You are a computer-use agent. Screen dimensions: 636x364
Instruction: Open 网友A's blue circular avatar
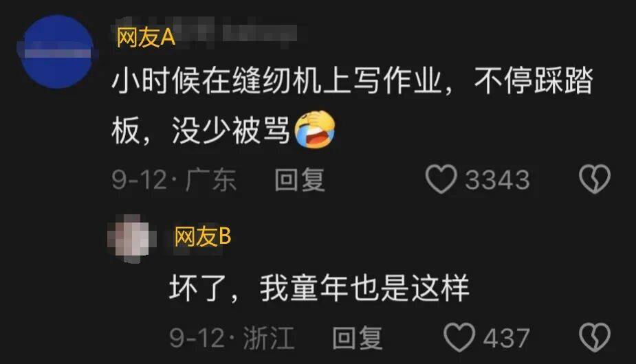[x=57, y=52]
